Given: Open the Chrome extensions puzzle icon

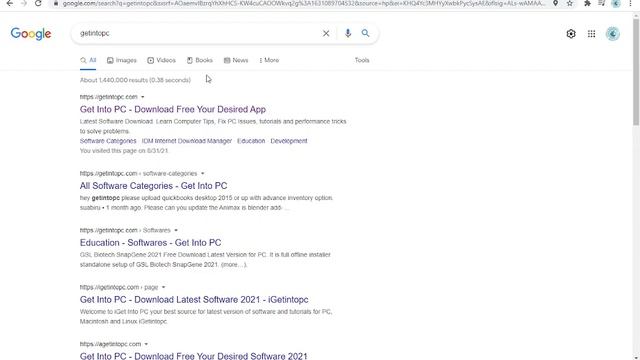Looking at the screenshot, I should pos(587,3).
